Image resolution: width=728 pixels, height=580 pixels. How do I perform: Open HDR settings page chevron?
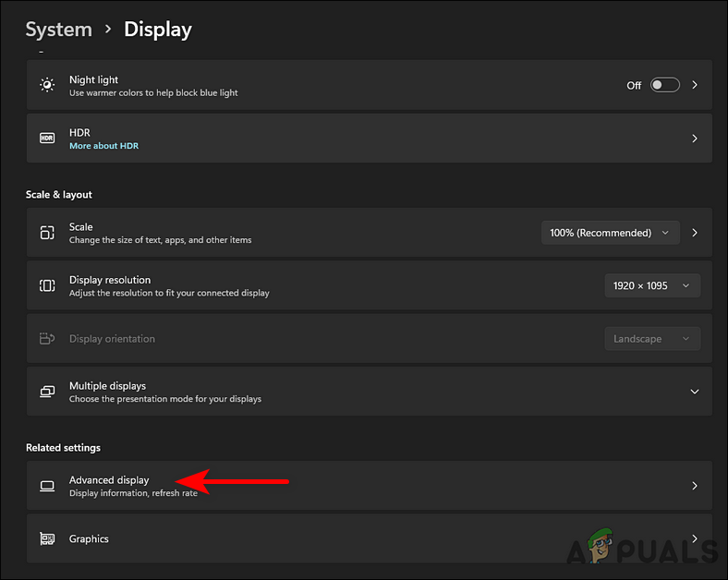click(x=695, y=139)
